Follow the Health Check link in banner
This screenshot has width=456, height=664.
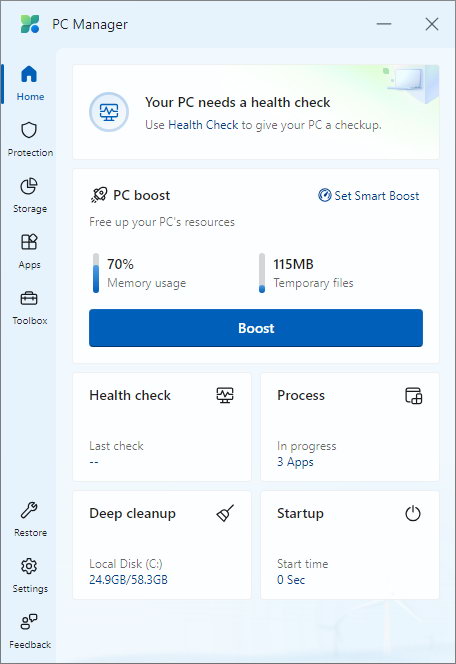click(203, 125)
